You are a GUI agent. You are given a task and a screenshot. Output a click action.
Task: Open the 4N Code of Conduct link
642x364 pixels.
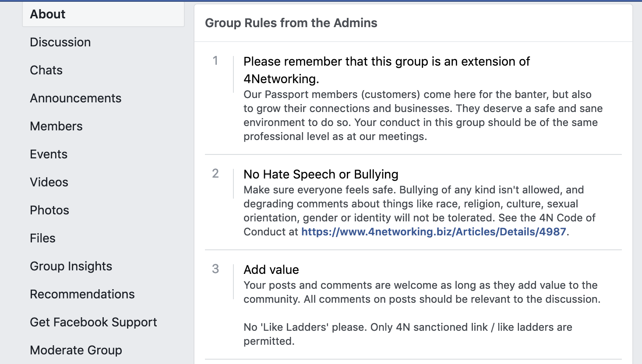(x=433, y=231)
